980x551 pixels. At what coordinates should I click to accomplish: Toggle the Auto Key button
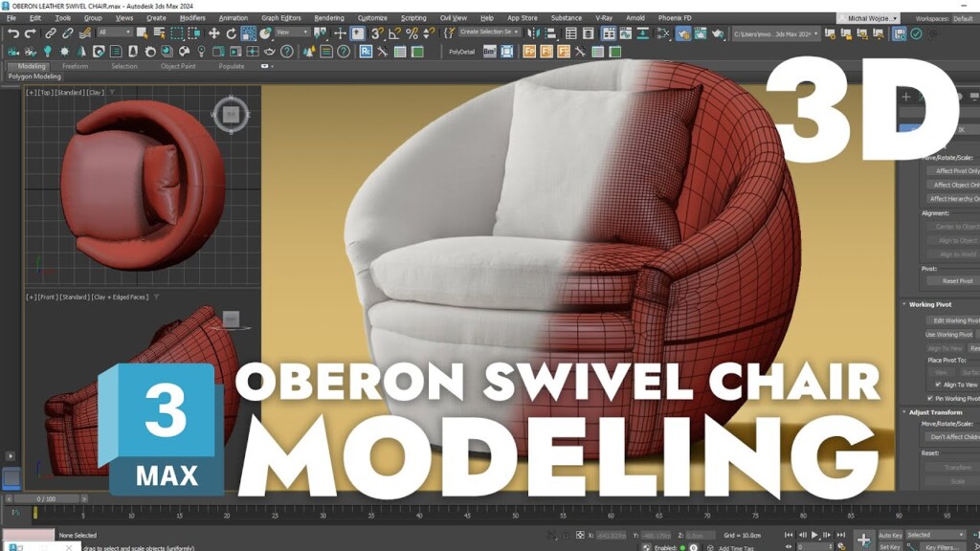(x=890, y=535)
